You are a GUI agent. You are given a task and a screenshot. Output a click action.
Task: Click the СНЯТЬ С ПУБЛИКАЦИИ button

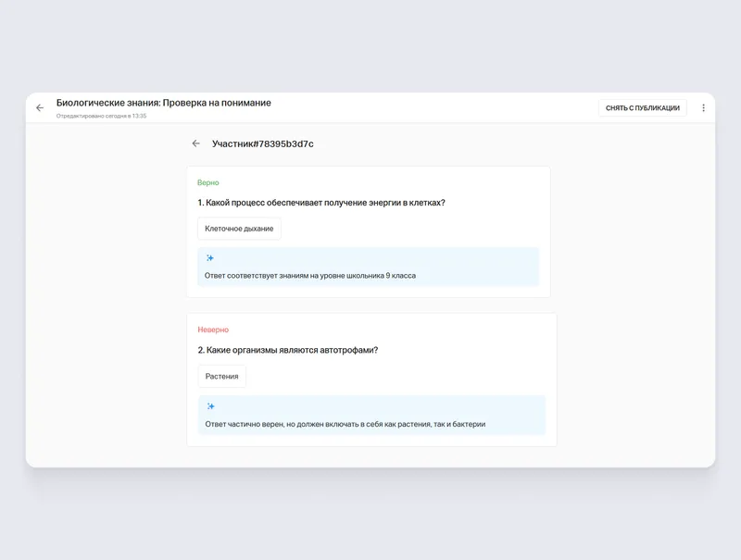[642, 107]
